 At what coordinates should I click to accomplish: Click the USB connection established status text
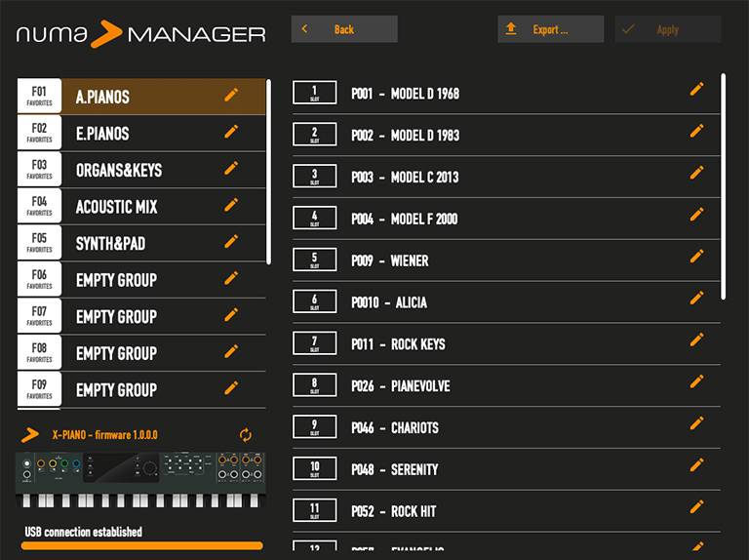point(84,532)
